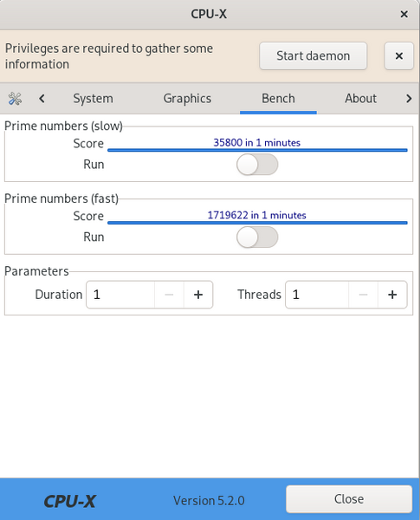The height and width of the screenshot is (520, 420).
Task: Open the About tab
Action: [360, 99]
